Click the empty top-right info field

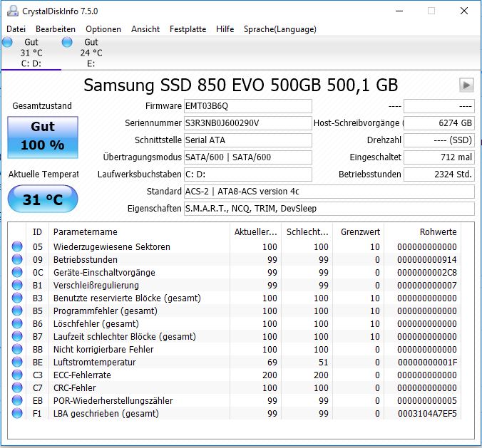coord(439,106)
